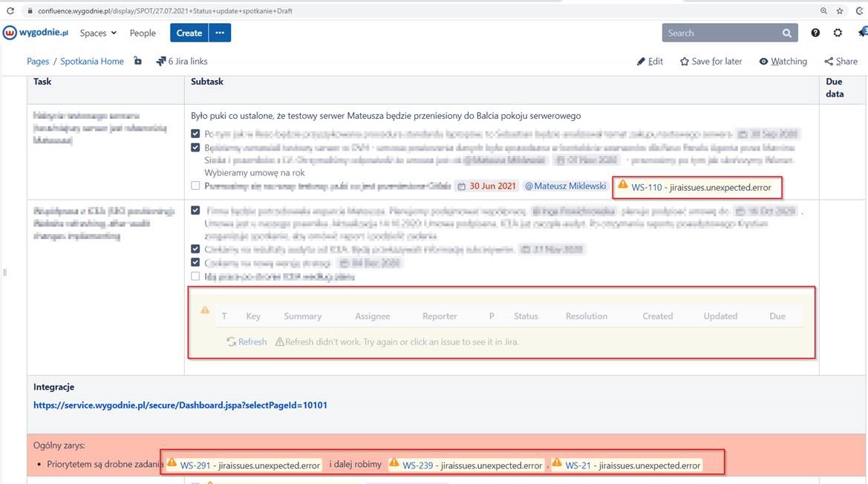This screenshot has height=484, width=868.
Task: Uncheck first checkbox in second task row
Action: coord(195,210)
